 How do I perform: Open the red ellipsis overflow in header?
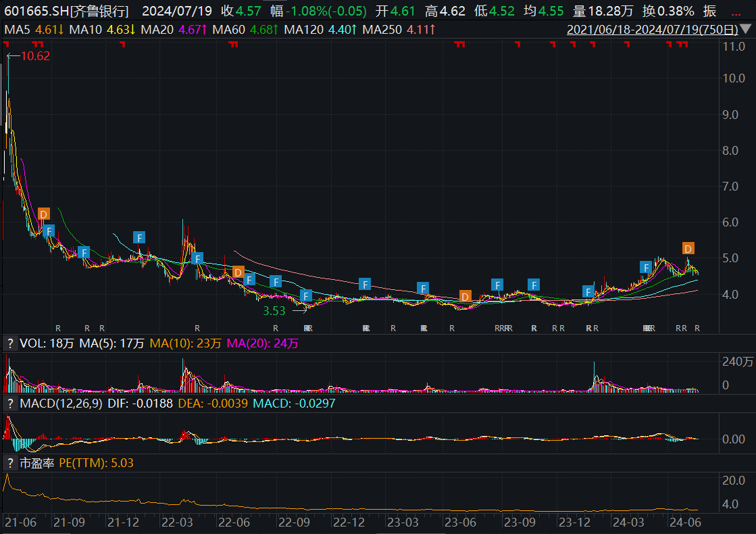click(x=736, y=11)
